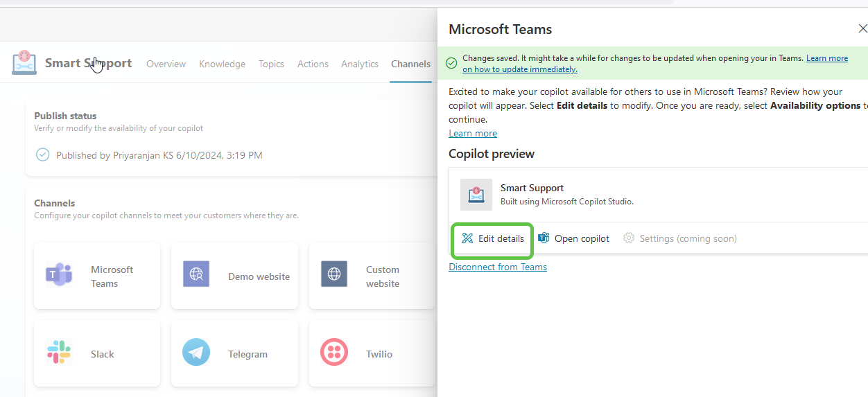Click the published status checkmark icon
Image resolution: width=868 pixels, height=397 pixels.
click(x=43, y=155)
